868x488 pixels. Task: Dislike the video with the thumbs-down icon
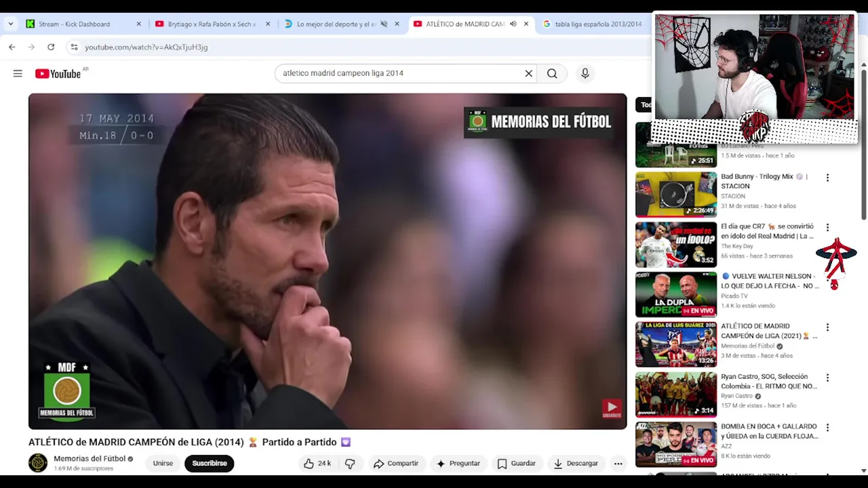click(350, 464)
